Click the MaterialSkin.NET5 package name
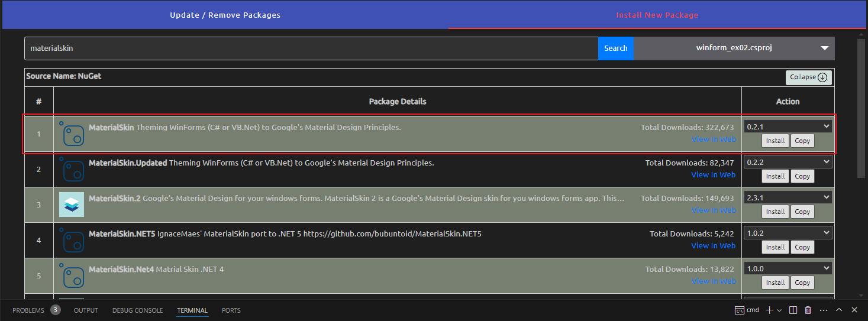This screenshot has height=321, width=868. (122, 234)
